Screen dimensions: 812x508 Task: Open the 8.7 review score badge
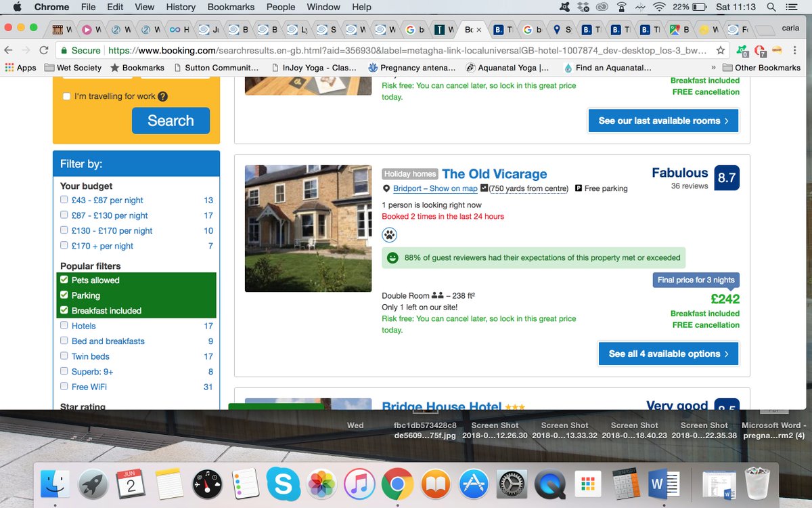[727, 178]
